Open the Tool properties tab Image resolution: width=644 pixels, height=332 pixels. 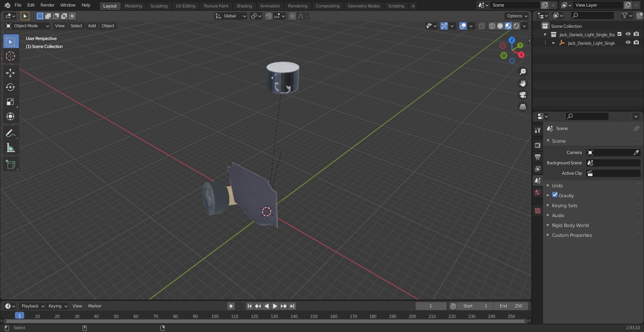pyautogui.click(x=537, y=130)
